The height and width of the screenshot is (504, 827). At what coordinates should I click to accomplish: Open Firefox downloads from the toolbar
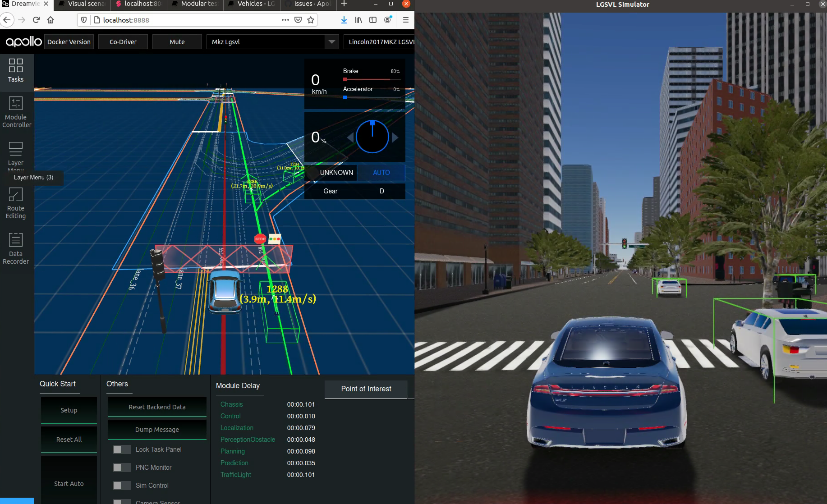click(344, 20)
